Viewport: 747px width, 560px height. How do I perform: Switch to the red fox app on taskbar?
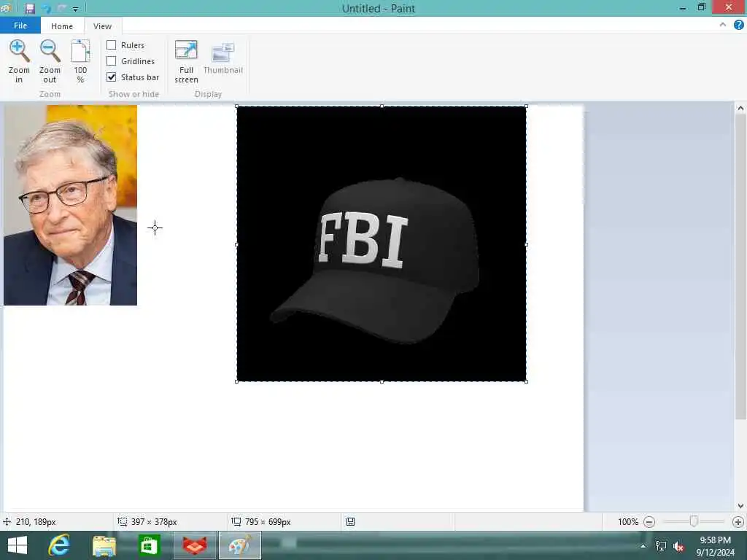coord(195,545)
